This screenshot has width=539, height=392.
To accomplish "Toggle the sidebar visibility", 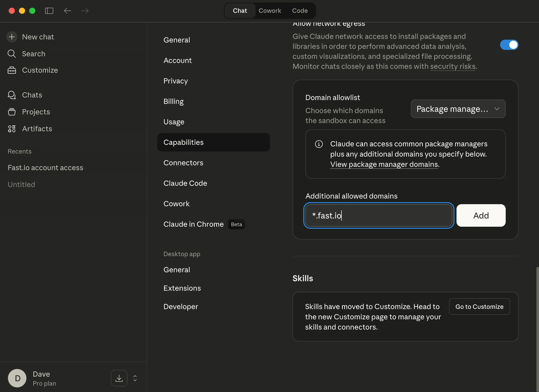I will point(49,10).
